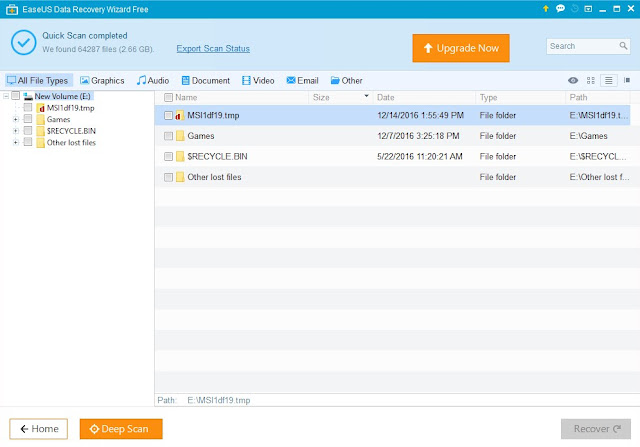Filter by Document file type
Viewport: 640px width, 447px height.
(206, 80)
